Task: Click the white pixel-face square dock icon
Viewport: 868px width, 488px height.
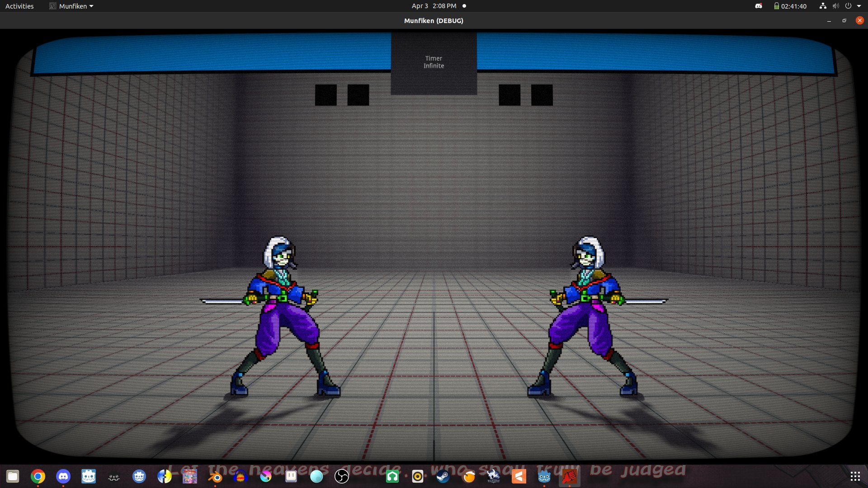Action: click(291, 476)
